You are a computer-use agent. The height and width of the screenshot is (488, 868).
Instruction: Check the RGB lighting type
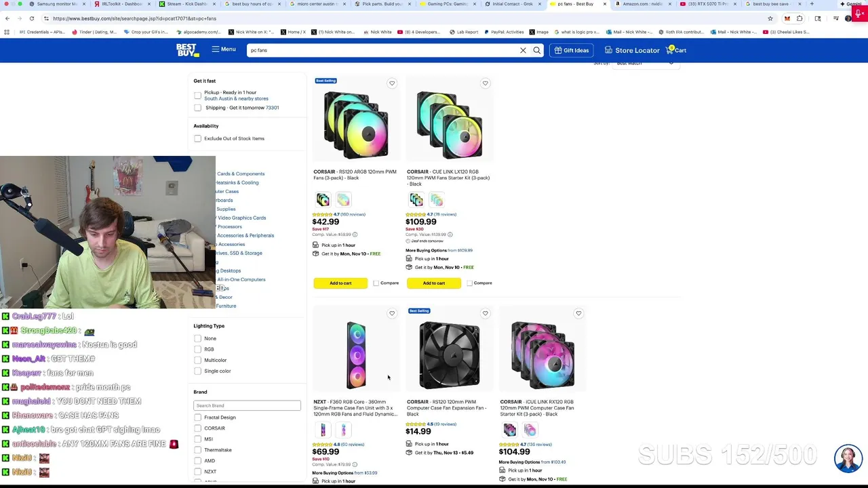pos(197,350)
